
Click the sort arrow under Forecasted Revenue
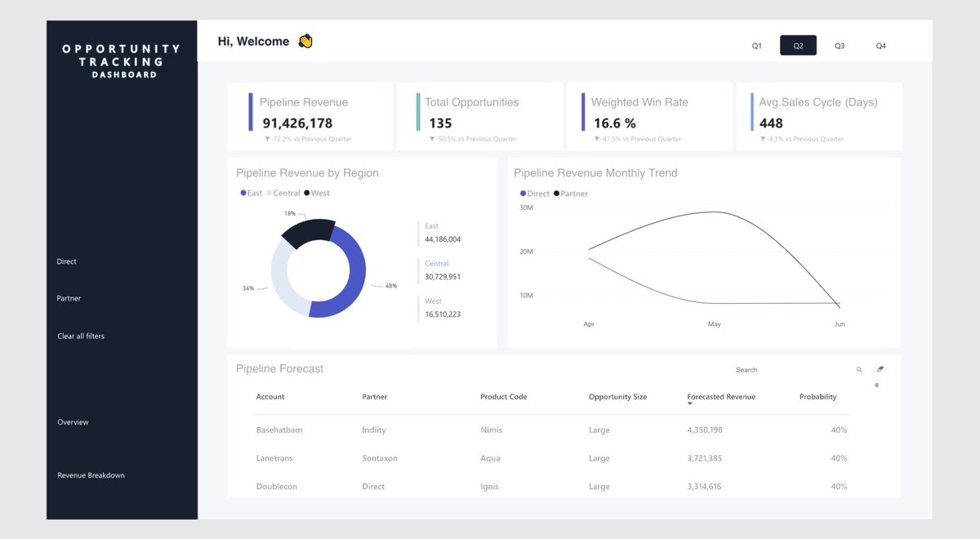690,404
